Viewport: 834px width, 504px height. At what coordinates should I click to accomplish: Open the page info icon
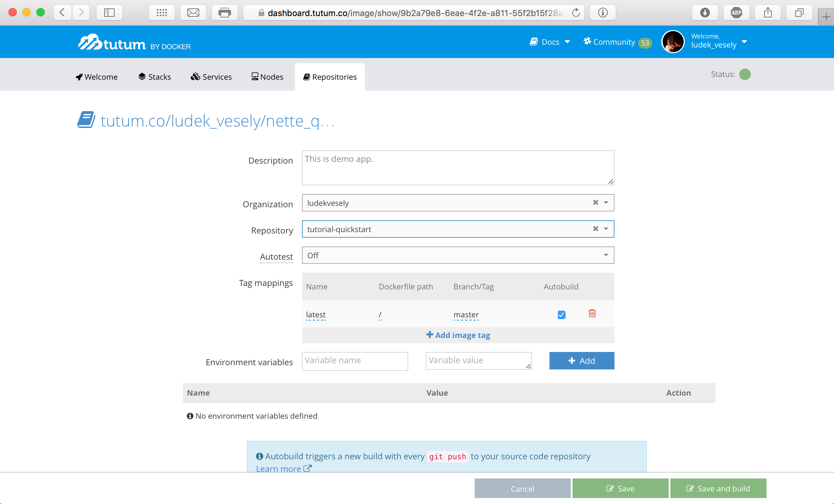pyautogui.click(x=603, y=13)
